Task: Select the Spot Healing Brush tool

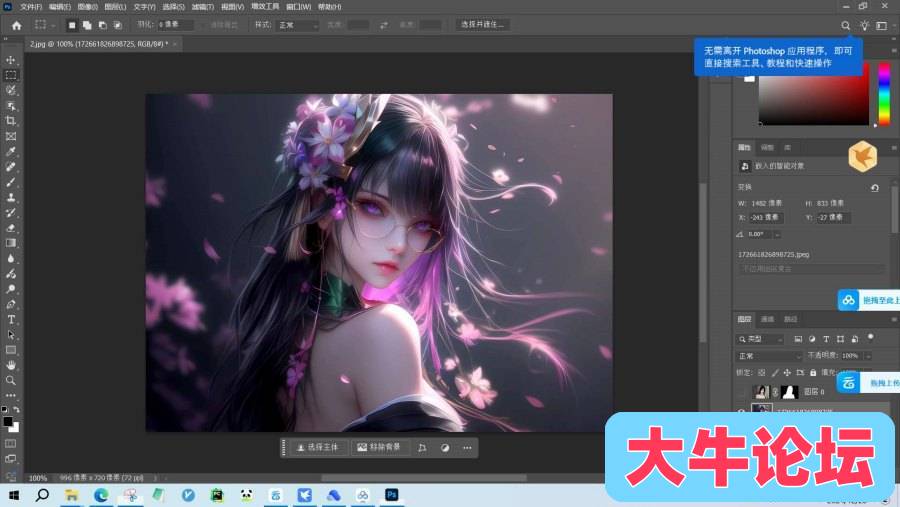Action: point(10,167)
